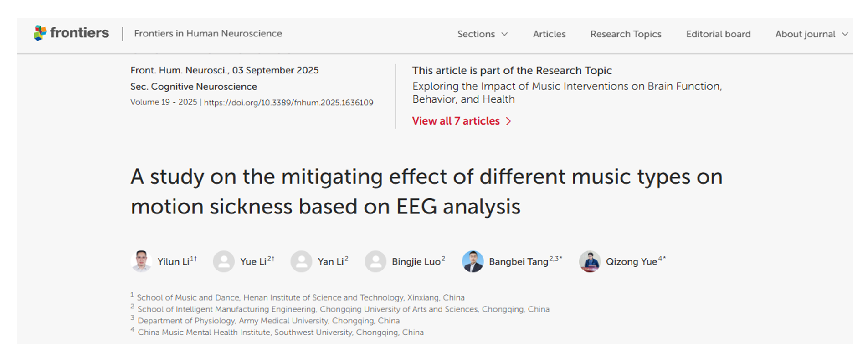Click the Frontiers logo icon
Image resolution: width=868 pixels, height=364 pixels.
coord(40,33)
